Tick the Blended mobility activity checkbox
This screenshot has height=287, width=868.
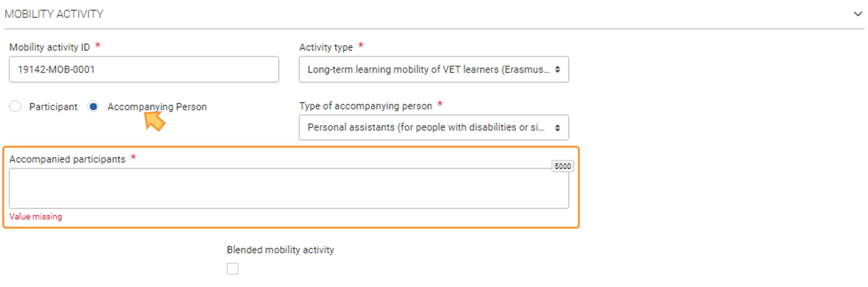[232, 269]
